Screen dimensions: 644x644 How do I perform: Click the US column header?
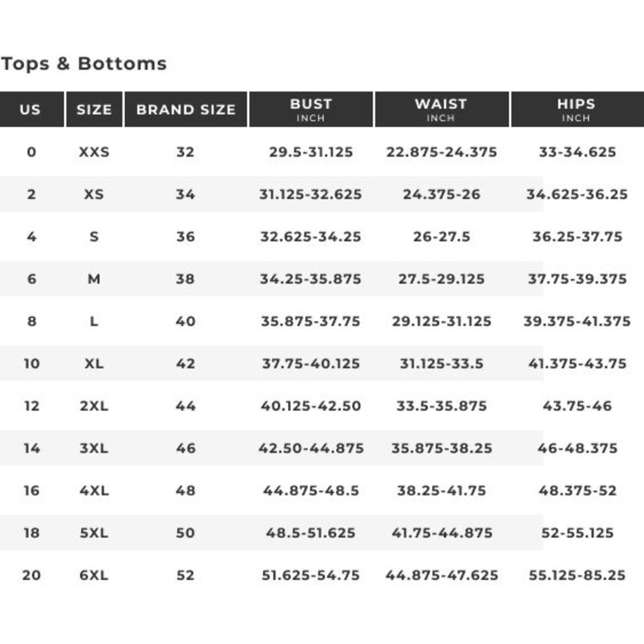coord(31,109)
